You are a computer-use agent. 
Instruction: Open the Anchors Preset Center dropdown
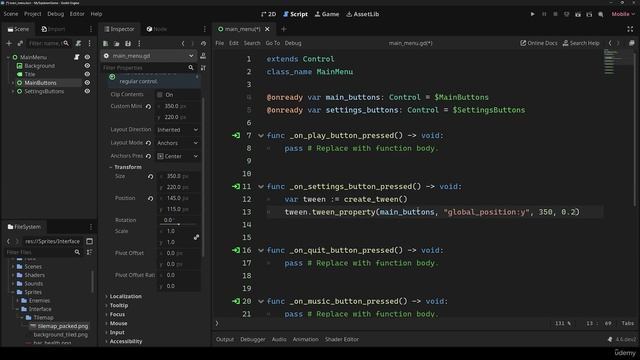tap(178, 156)
